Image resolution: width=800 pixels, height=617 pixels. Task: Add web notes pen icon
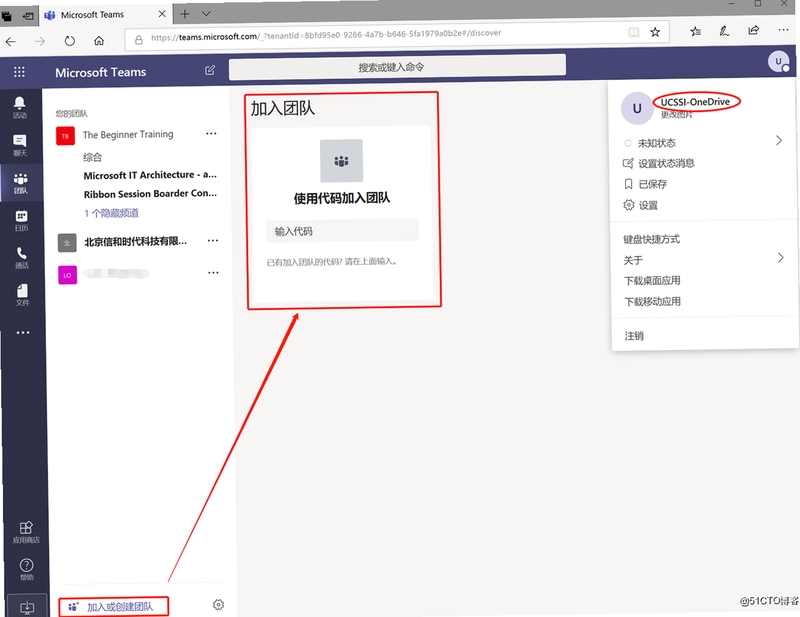(x=724, y=31)
